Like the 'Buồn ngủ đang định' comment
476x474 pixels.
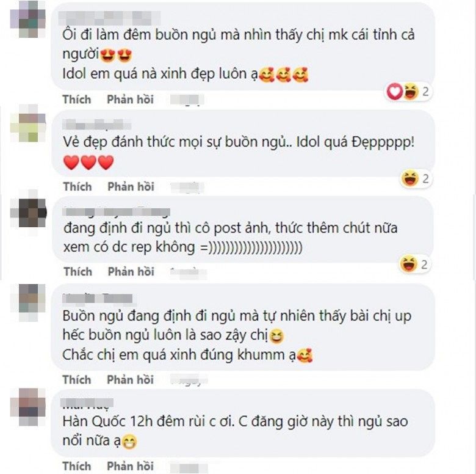click(x=77, y=380)
